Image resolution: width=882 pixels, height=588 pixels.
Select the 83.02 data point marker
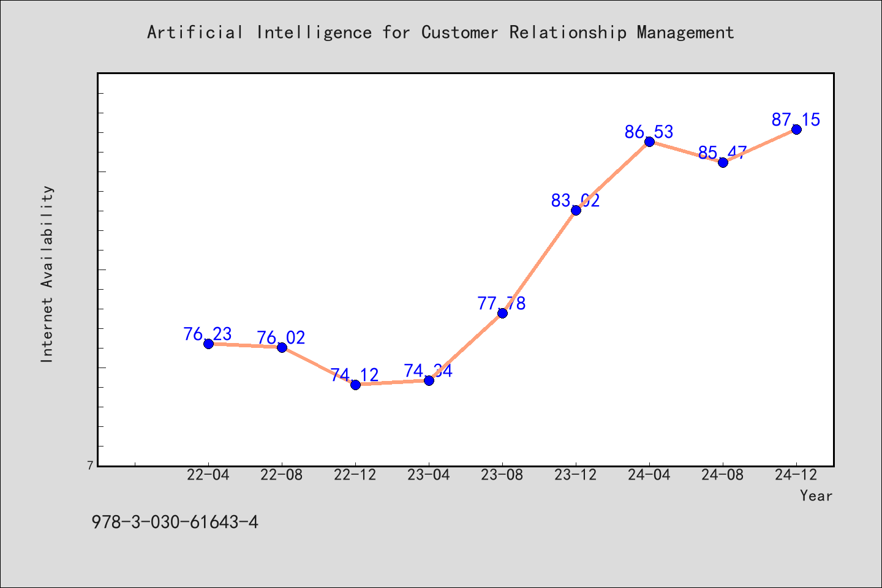coord(576,210)
